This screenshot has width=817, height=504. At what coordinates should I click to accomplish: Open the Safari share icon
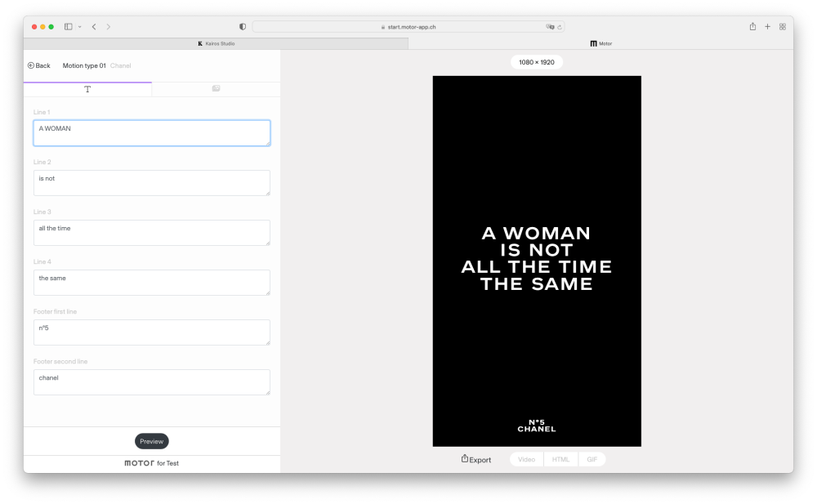click(x=752, y=27)
